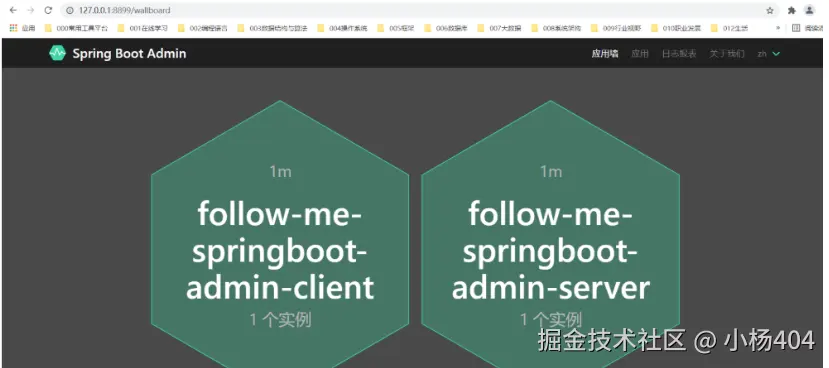
Task: Open the 002编程语言 bookmark folder
Action: click(x=202, y=28)
